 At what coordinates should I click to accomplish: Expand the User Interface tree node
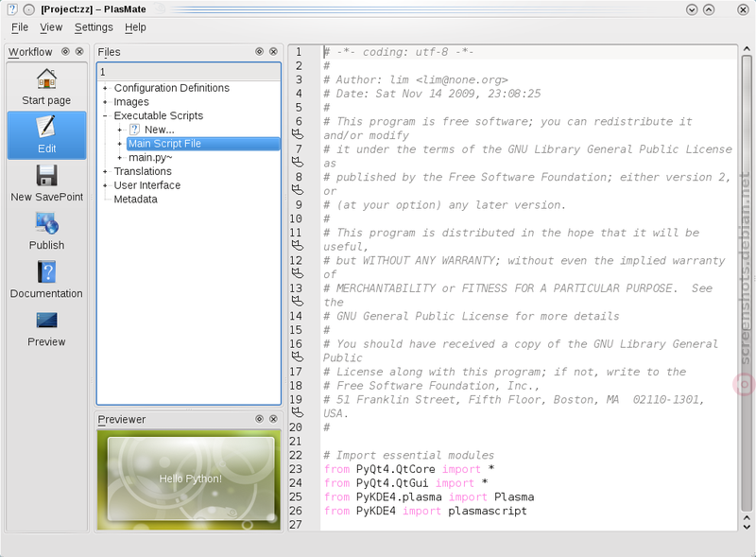[x=105, y=185]
